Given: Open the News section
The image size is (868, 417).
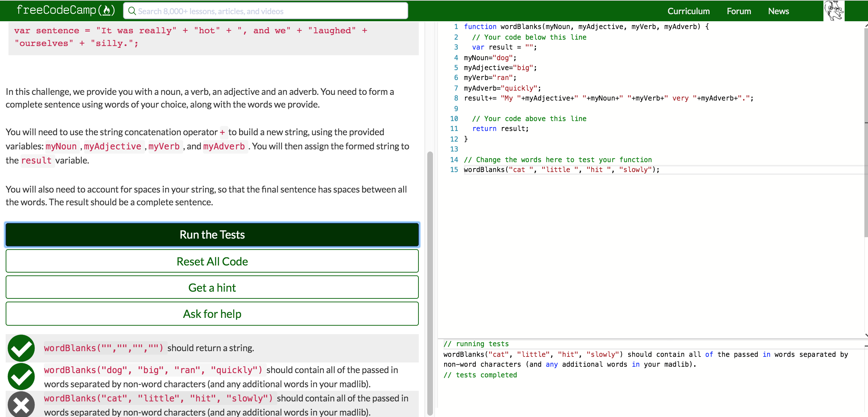Looking at the screenshot, I should tap(778, 11).
